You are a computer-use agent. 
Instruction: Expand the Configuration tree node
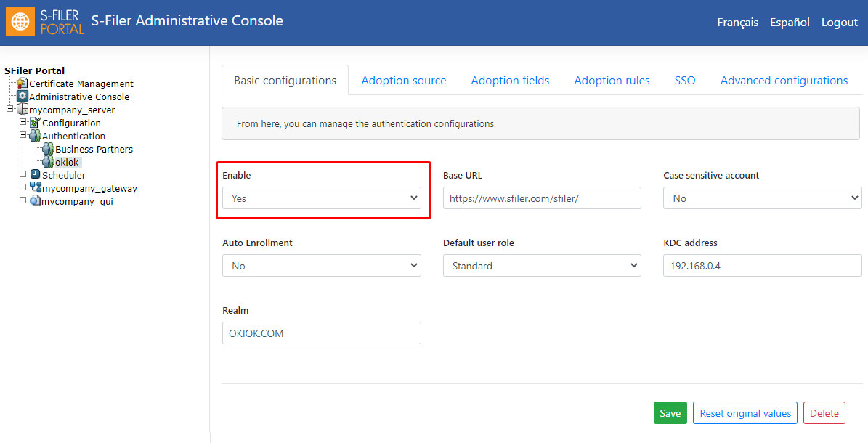click(23, 122)
